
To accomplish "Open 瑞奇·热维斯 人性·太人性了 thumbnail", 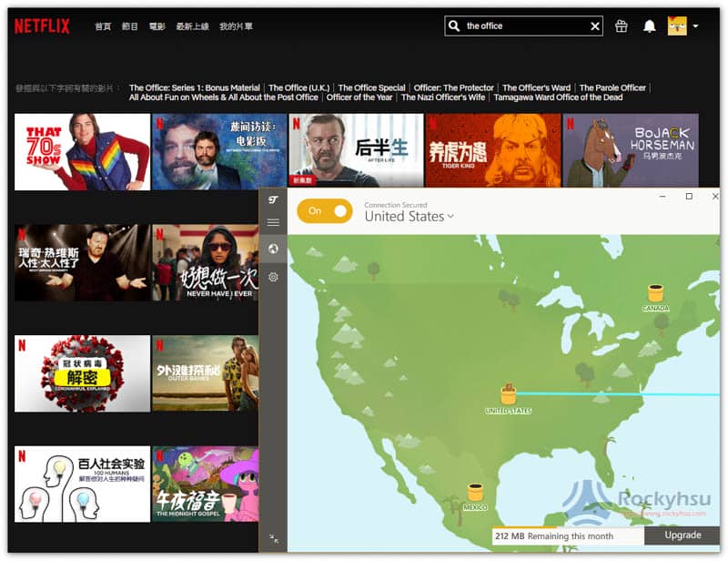I will point(82,262).
